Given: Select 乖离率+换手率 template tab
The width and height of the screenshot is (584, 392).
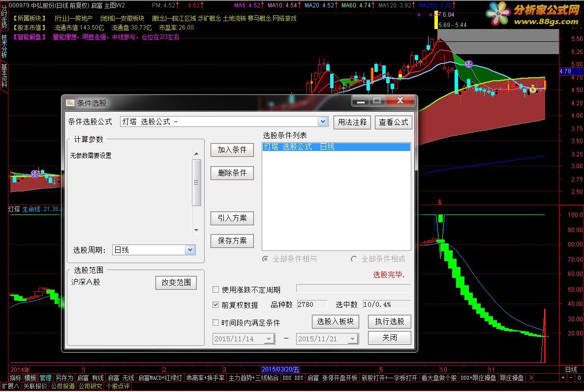Looking at the screenshot, I should 205,378.
